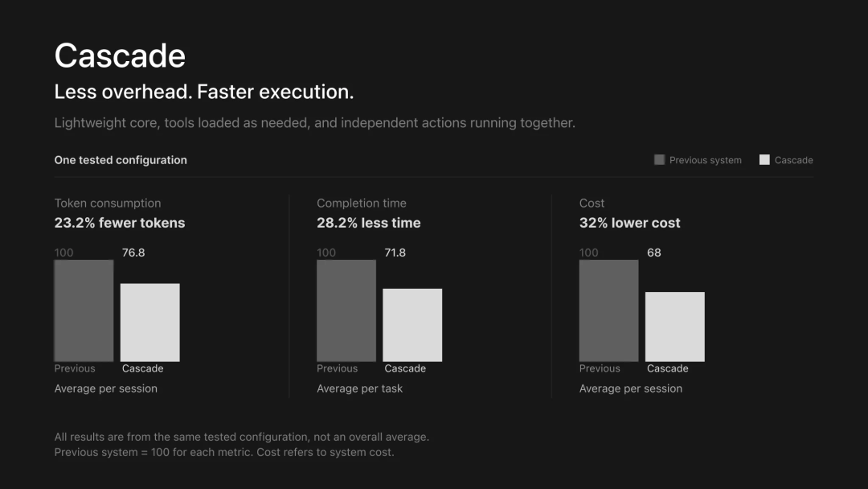
Task: Select the '23.2% fewer tokens' headline
Action: click(120, 223)
